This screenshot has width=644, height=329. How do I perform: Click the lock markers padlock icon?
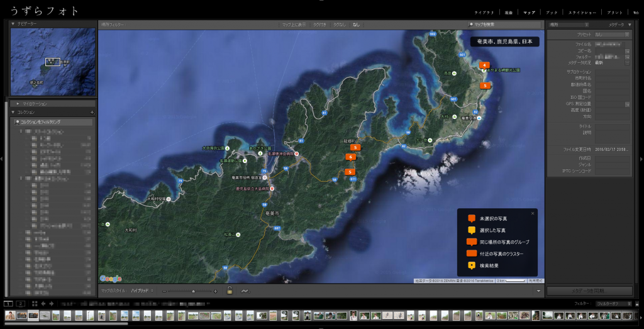[x=230, y=291]
